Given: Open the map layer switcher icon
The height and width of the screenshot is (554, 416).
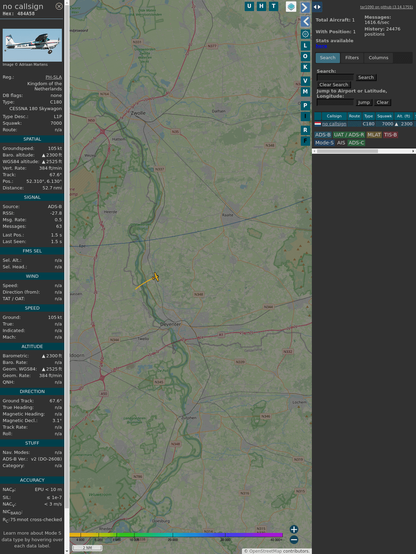Looking at the screenshot, I should (x=291, y=7).
